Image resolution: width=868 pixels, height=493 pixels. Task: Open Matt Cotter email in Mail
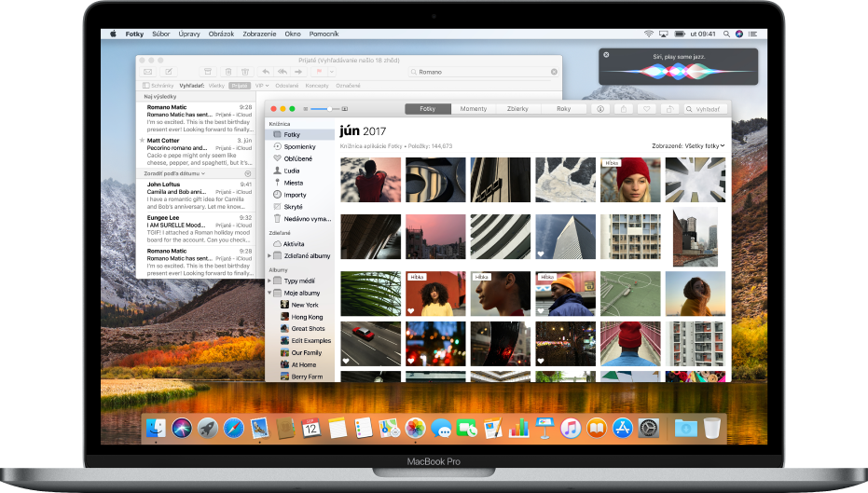pos(196,152)
